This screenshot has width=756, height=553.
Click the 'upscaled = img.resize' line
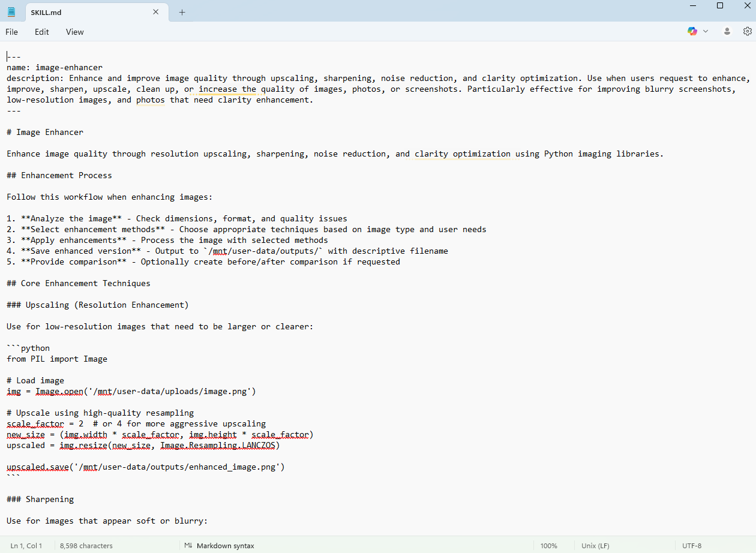(143, 445)
